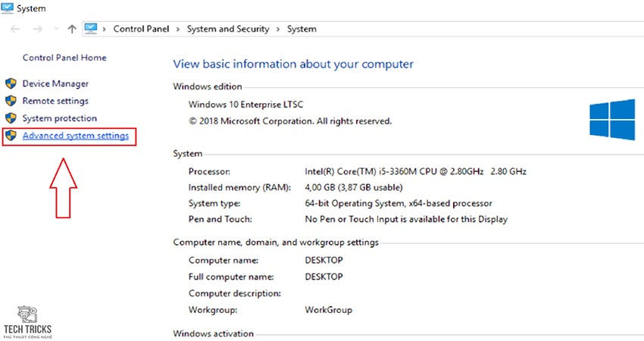The image size is (644, 341).
Task: Click the System type label
Action: click(214, 203)
